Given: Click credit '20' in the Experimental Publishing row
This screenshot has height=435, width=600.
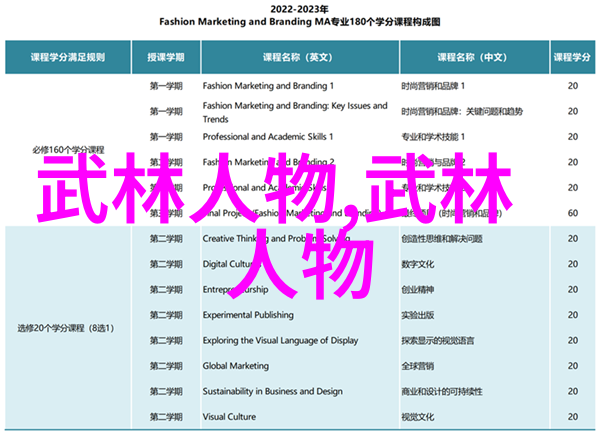Looking at the screenshot, I should tap(573, 315).
